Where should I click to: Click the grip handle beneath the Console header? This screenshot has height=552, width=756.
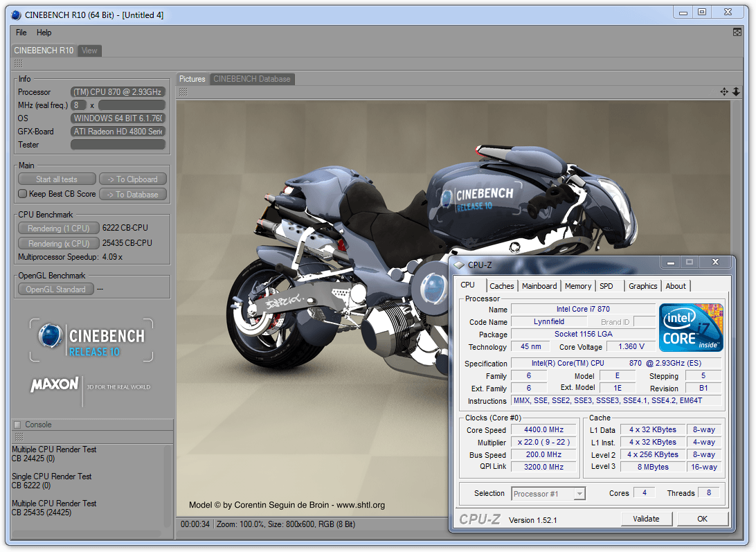click(19, 436)
